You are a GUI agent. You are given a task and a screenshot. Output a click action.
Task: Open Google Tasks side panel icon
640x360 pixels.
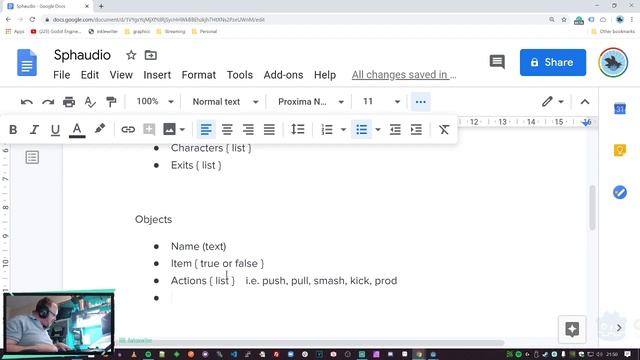click(x=620, y=192)
